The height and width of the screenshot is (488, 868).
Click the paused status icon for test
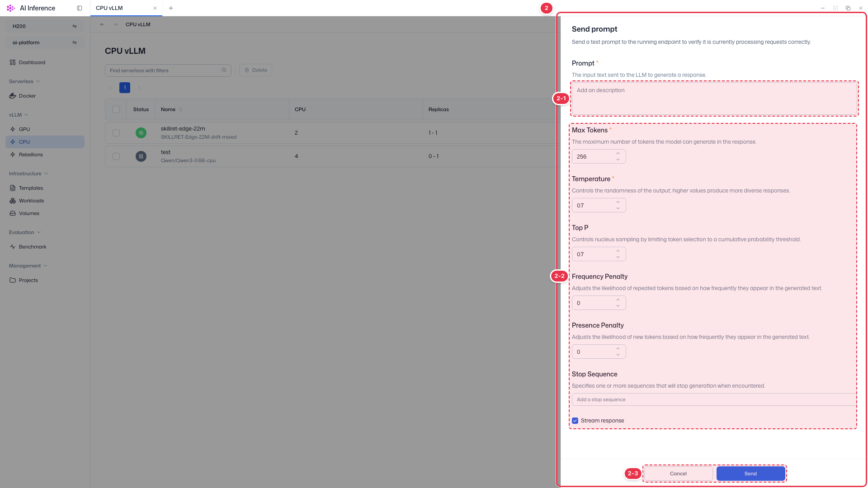tap(141, 156)
